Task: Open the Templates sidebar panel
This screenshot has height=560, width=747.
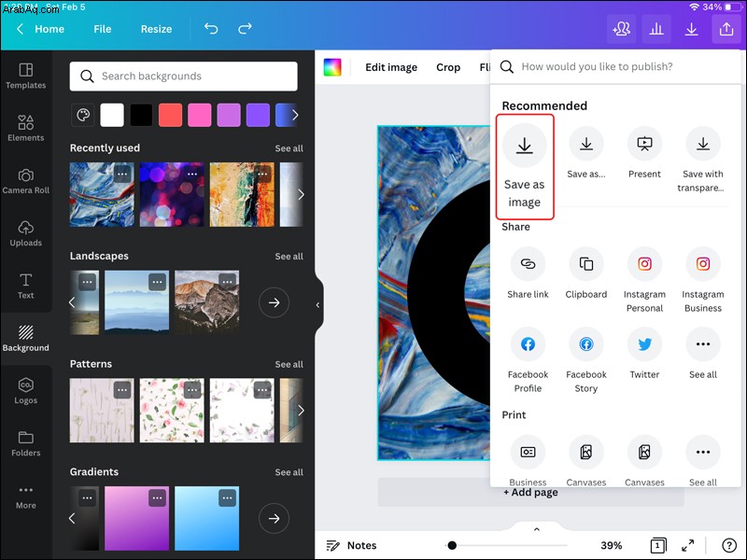Action: click(x=26, y=76)
